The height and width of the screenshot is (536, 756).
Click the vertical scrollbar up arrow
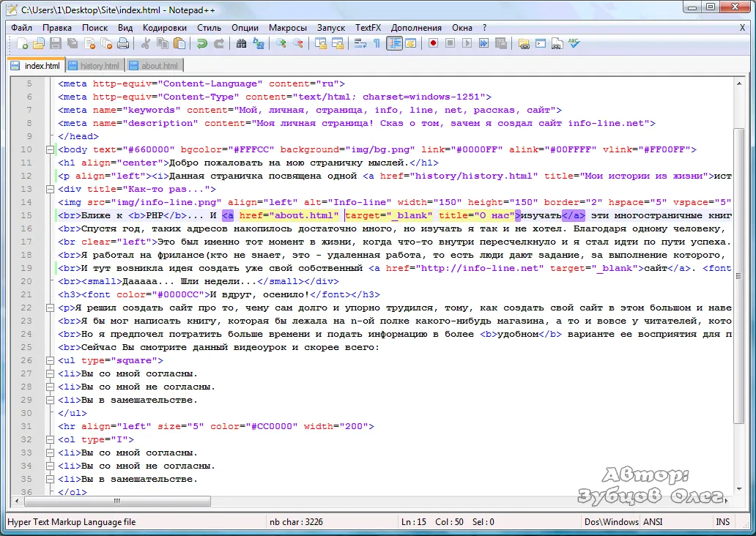(x=739, y=83)
